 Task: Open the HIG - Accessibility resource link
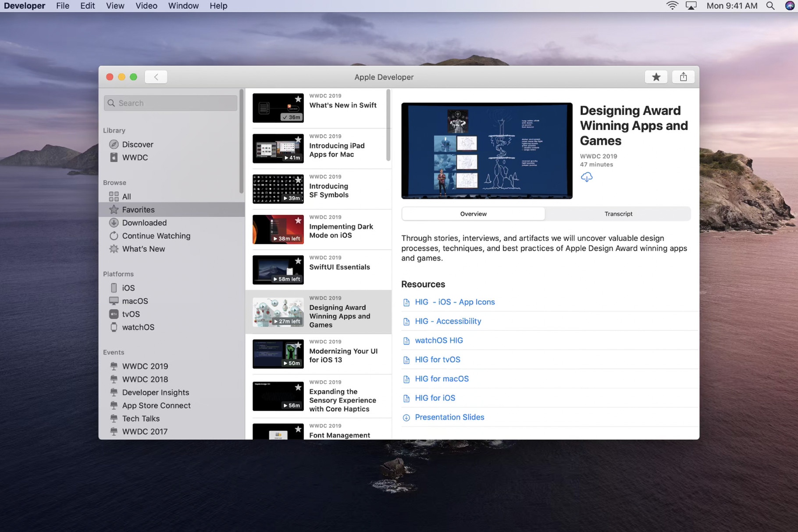coord(448,321)
